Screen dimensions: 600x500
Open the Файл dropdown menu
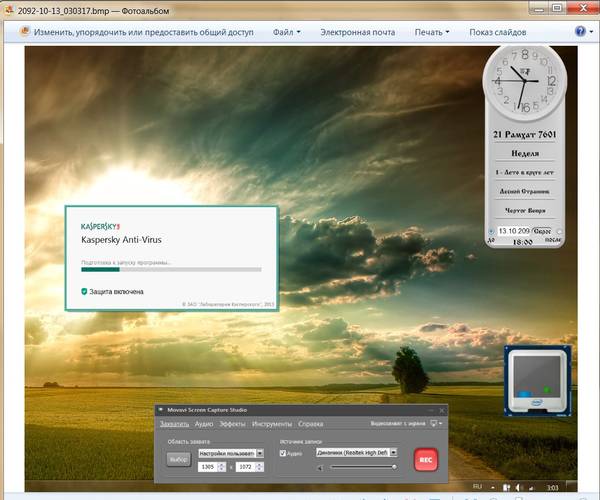[x=284, y=32]
